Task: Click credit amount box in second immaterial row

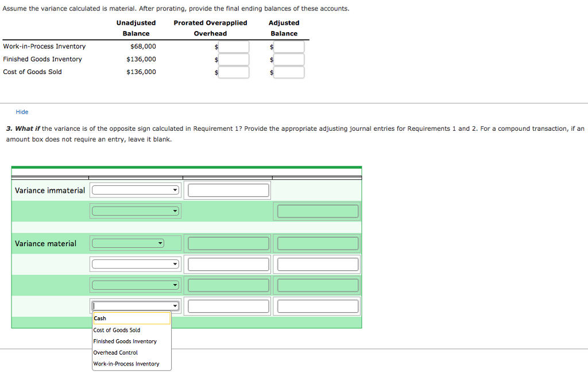Action: coord(318,211)
